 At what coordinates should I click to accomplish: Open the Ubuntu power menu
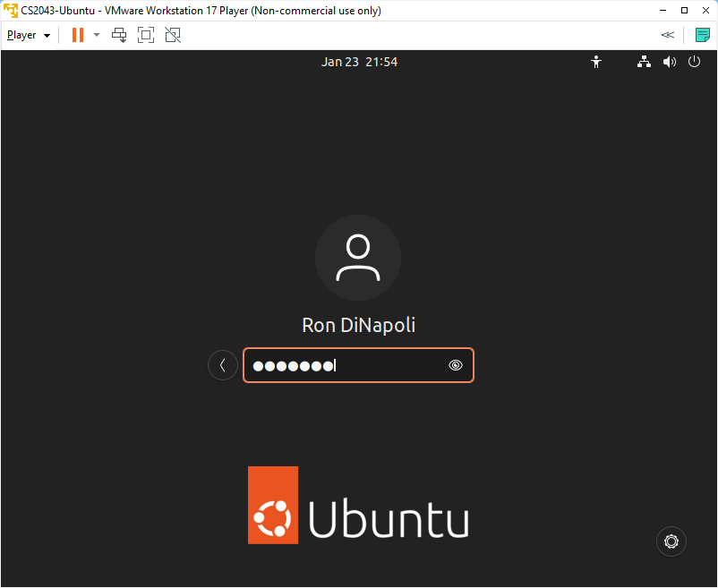point(694,62)
